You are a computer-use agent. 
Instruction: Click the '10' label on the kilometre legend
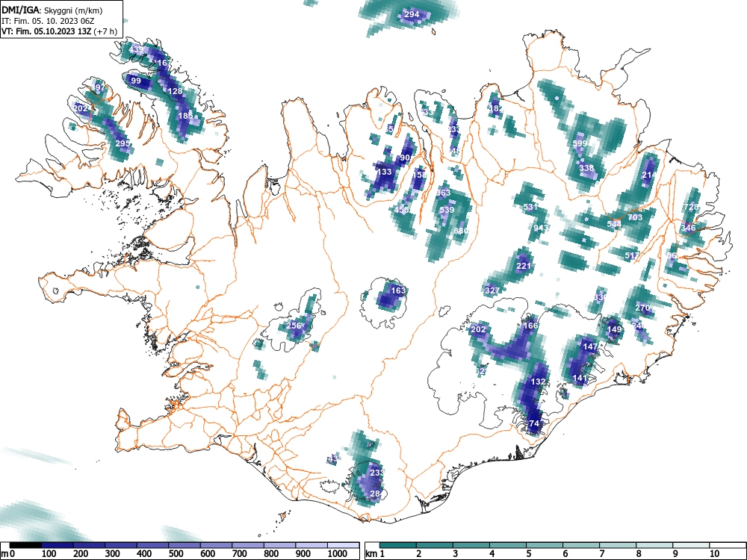[x=714, y=554]
